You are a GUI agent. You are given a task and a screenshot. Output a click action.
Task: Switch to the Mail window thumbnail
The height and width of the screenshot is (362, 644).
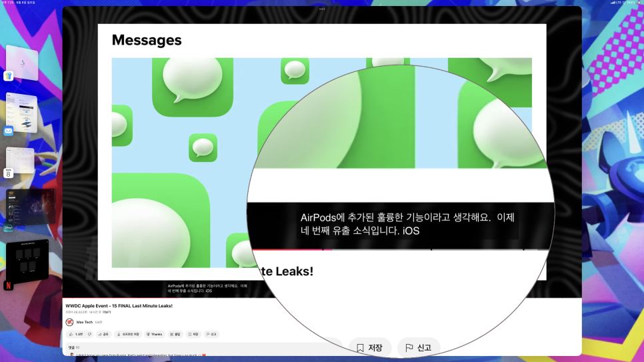click(22, 113)
